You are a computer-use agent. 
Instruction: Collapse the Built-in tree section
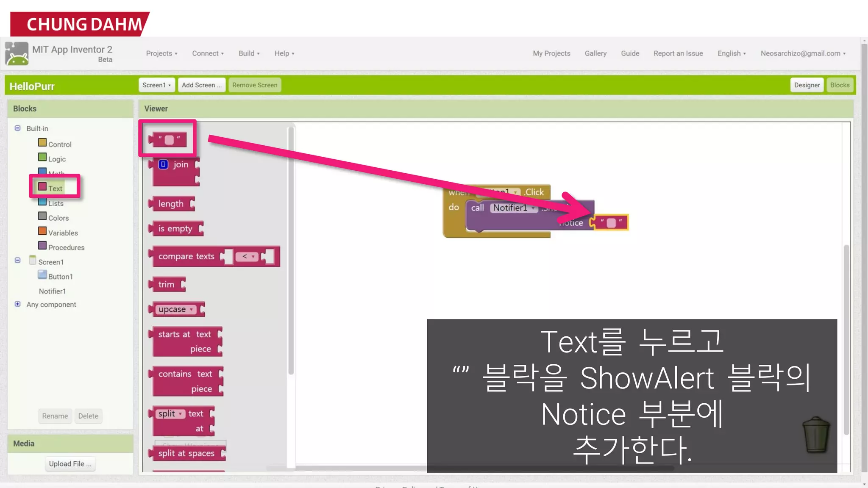coord(17,128)
